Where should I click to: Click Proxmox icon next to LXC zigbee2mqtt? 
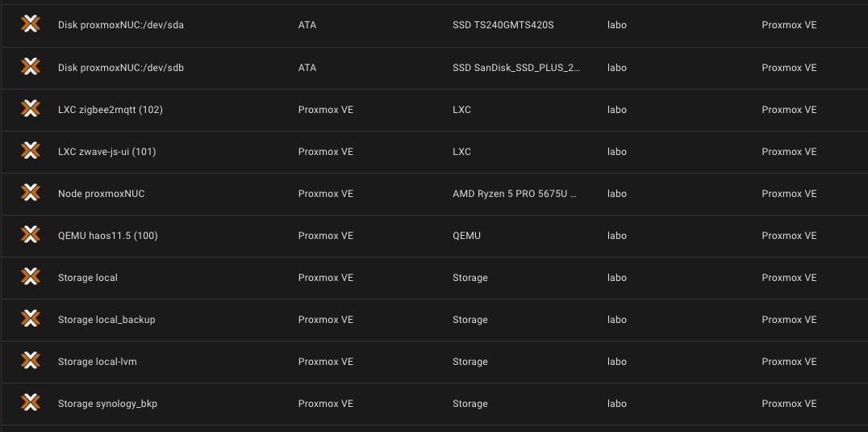point(31,108)
